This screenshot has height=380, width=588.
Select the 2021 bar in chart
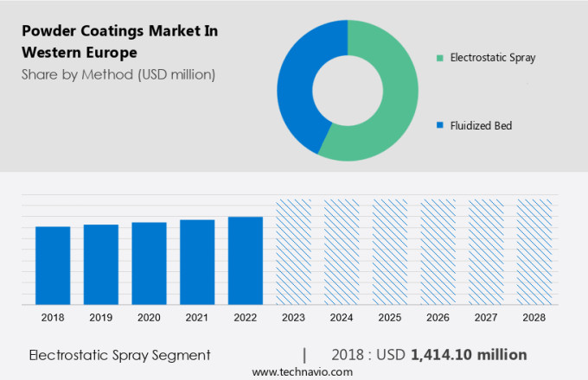pyautogui.click(x=197, y=262)
